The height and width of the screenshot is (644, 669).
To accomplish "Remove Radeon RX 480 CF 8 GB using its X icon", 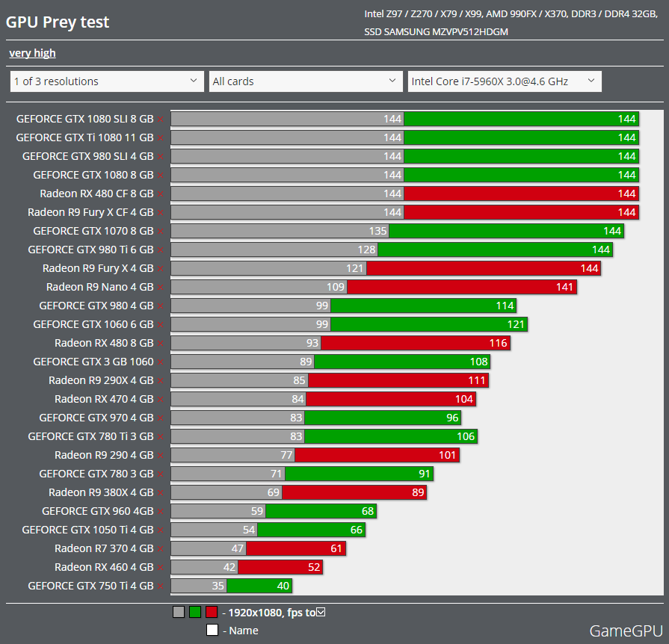I will (x=161, y=194).
